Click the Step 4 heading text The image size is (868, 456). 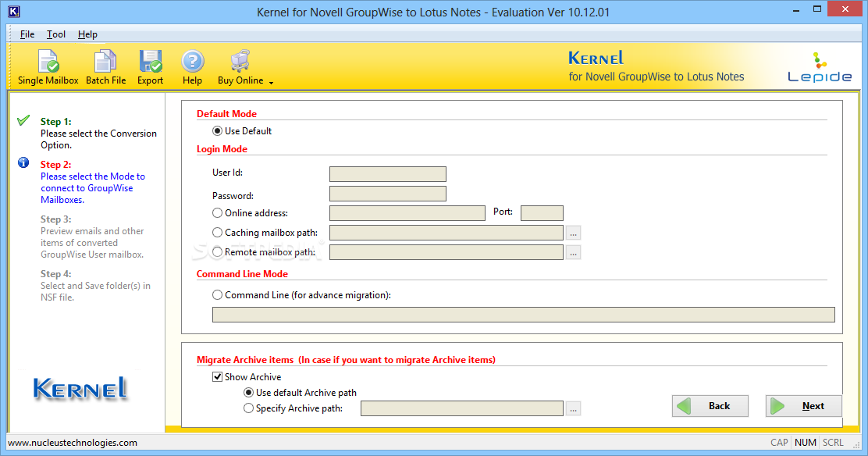(56, 274)
